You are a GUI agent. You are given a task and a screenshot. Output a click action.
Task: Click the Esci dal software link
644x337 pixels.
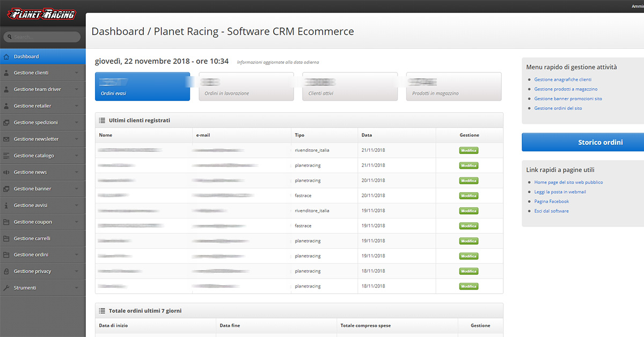pyautogui.click(x=552, y=211)
